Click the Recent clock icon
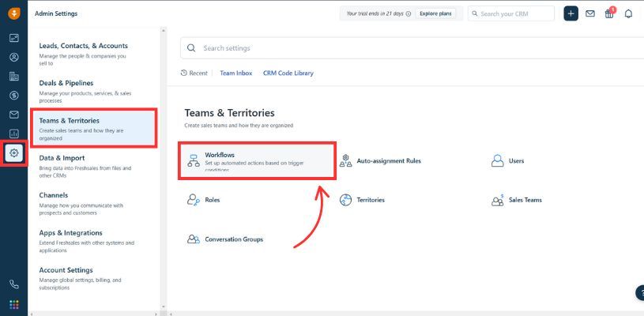 184,73
